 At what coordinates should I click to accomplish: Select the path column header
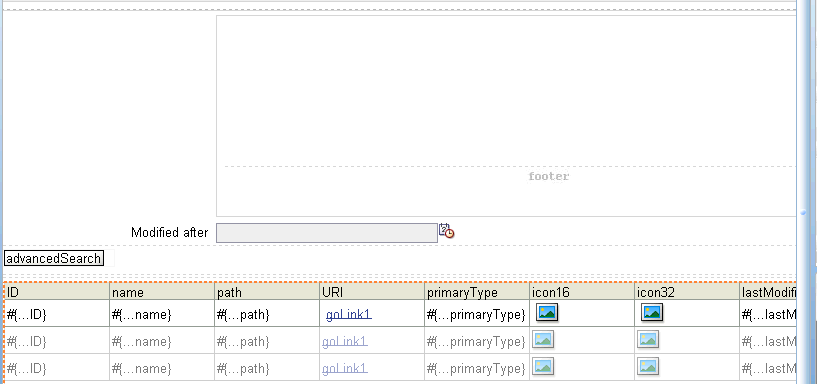point(267,292)
